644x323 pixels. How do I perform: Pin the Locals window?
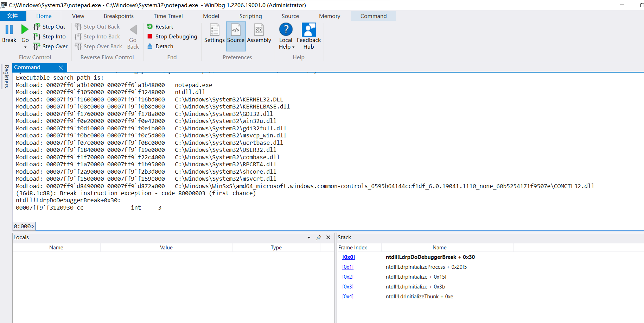coord(319,238)
